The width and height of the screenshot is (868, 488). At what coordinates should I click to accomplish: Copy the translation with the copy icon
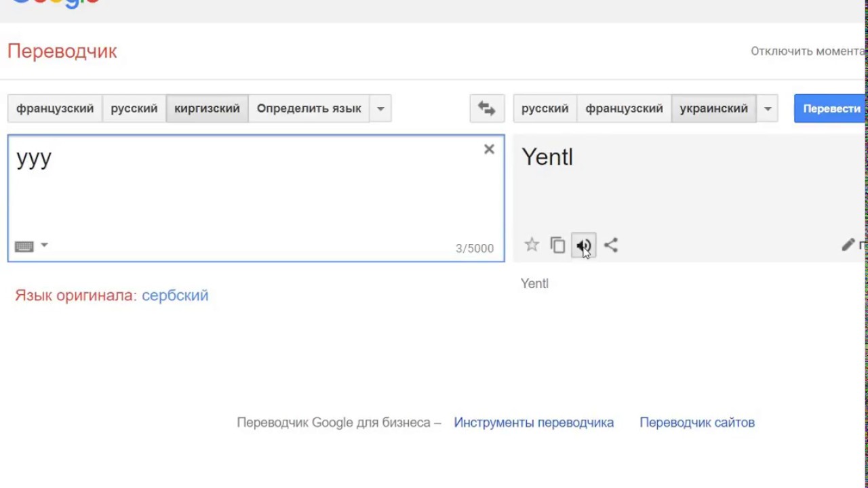tap(557, 245)
